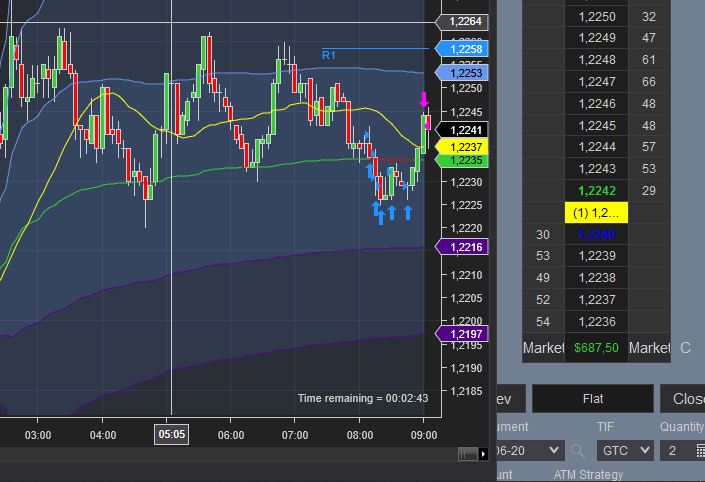Click the 1,2185 label on the chart price axis
This screenshot has width=705, height=482.
466,391
